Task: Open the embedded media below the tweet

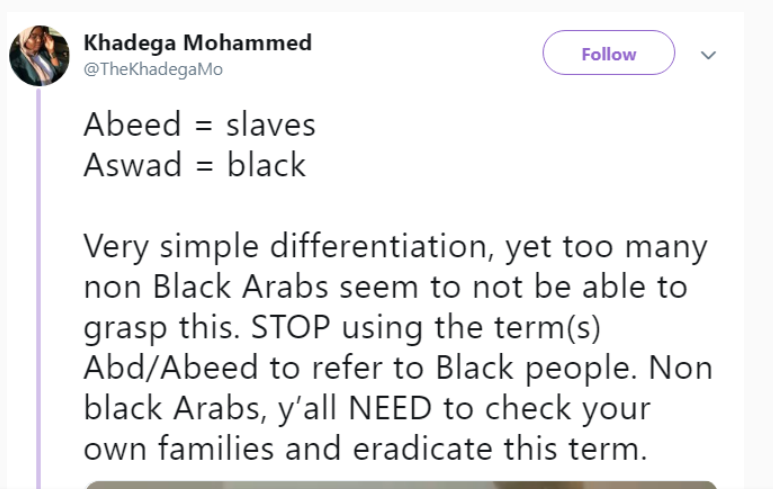Action: pos(401,485)
